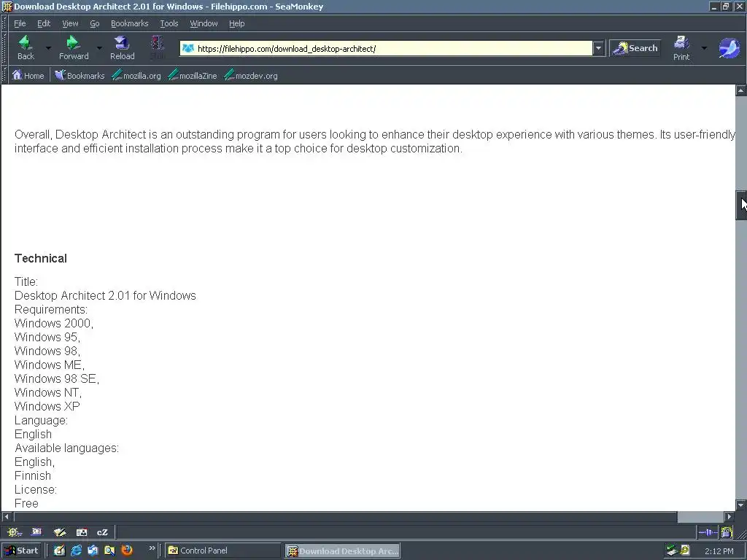Open the Bookmarks menu in menu bar
Screen dimensions: 747x560
click(130, 23)
